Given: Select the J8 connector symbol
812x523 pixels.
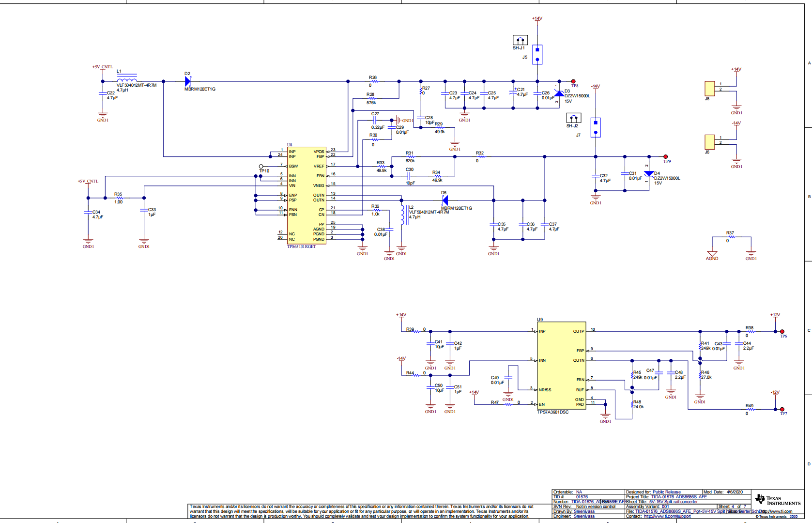Looking at the screenshot, I should point(709,89).
